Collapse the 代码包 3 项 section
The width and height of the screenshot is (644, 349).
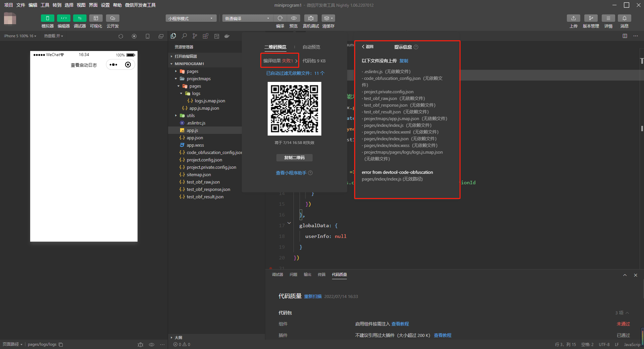tap(622, 313)
